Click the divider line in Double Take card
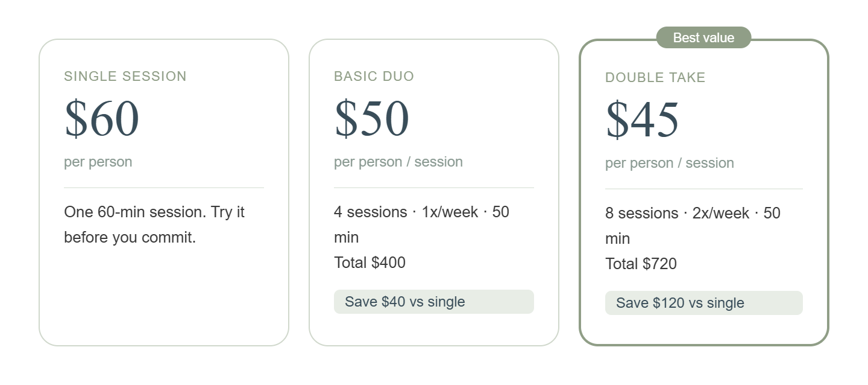Viewport: 868px width, 385px height. pos(703,189)
